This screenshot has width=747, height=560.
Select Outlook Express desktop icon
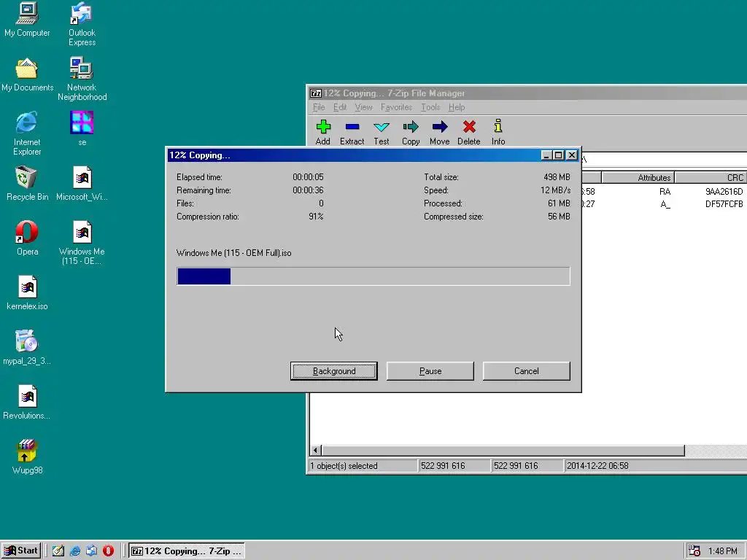click(x=82, y=24)
